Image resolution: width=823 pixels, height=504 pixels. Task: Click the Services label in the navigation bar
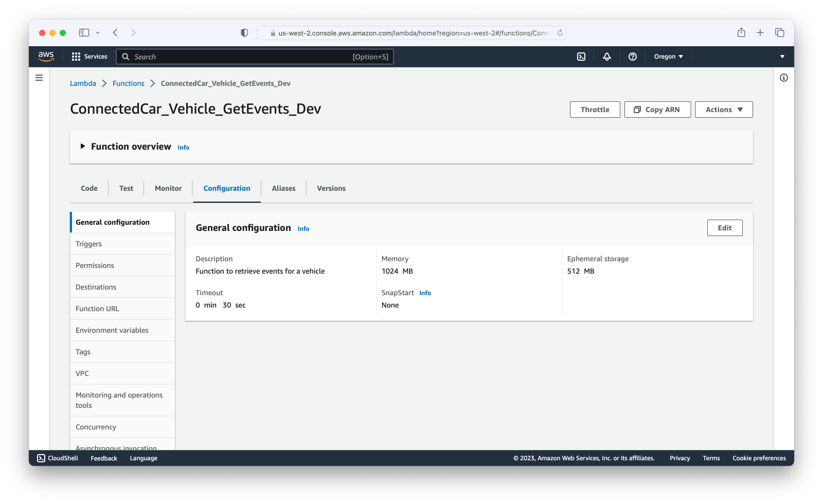point(96,57)
